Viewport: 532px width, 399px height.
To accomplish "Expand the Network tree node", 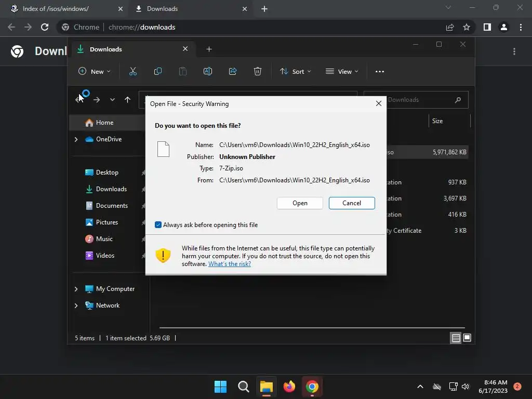I will tap(76, 305).
